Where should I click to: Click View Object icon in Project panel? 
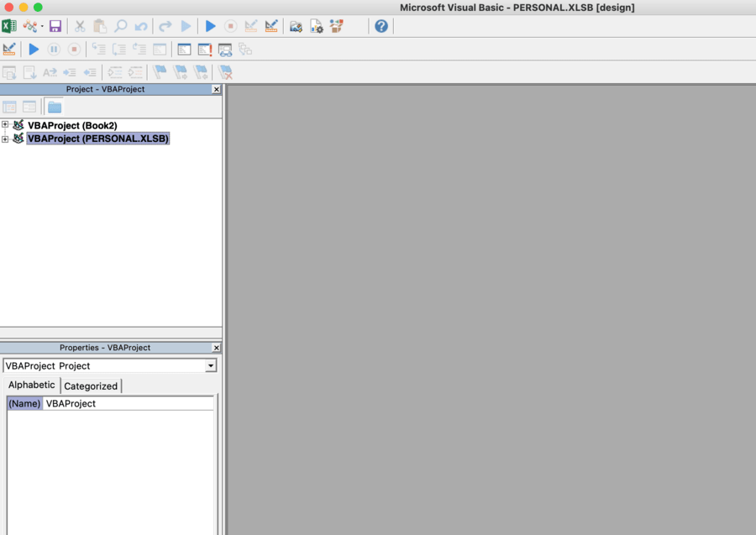click(x=29, y=107)
